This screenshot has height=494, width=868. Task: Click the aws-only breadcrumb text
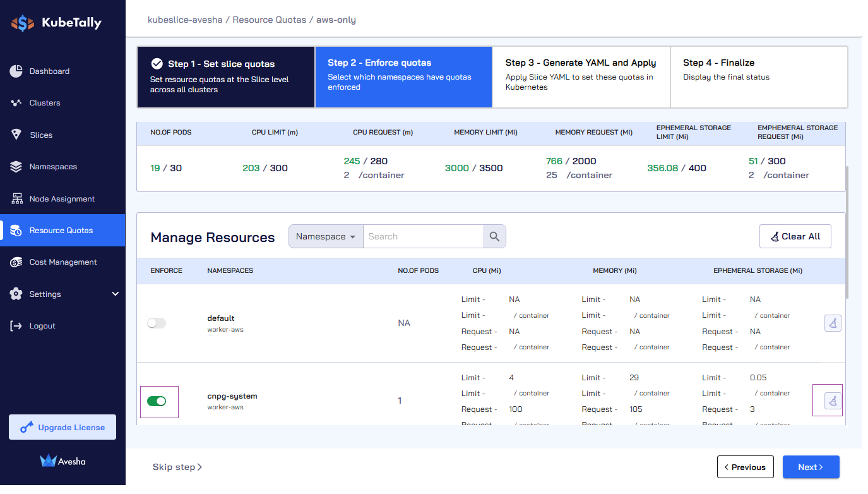[336, 20]
